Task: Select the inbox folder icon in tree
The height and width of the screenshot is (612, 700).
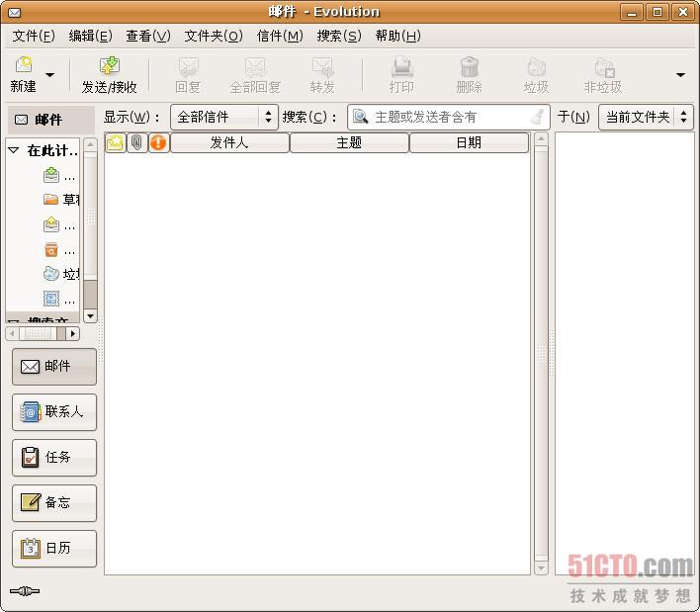Action: point(50,175)
